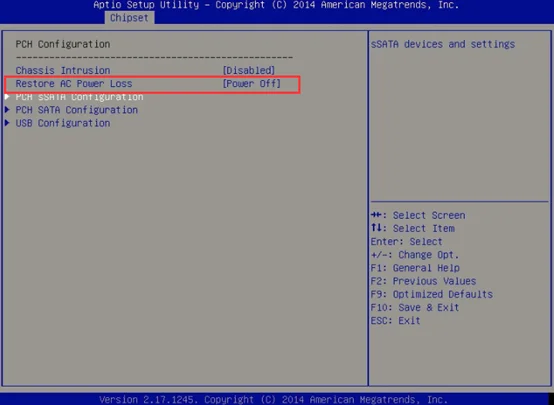The image size is (554, 405).
Task: Click the arrow icon beside PCH sSATA Configuration
Action: coord(7,96)
